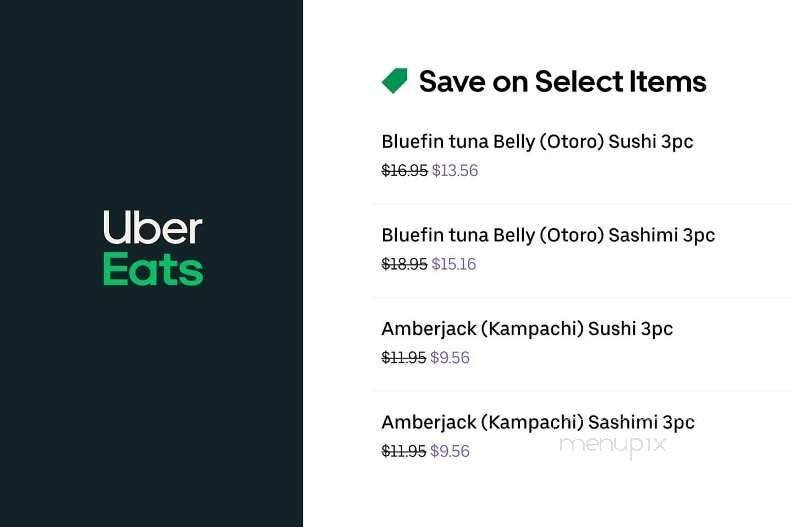Click the crossed-out $18.95 price
This screenshot has width=792, height=527.
click(x=404, y=264)
